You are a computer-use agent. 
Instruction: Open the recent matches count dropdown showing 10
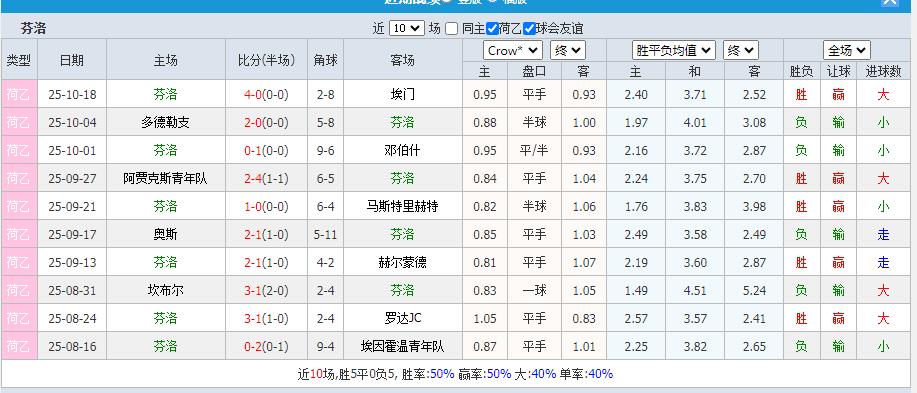click(406, 28)
